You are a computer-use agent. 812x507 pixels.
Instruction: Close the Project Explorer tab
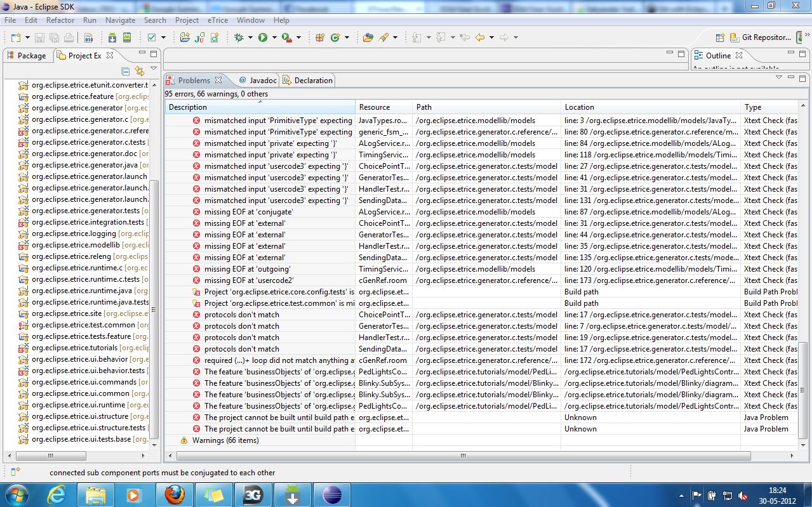110,55
